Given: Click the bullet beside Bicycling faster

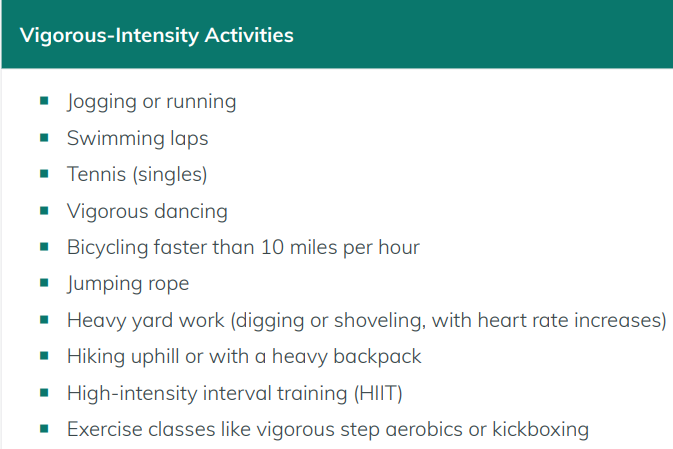Looking at the screenshot, I should pos(44,247).
